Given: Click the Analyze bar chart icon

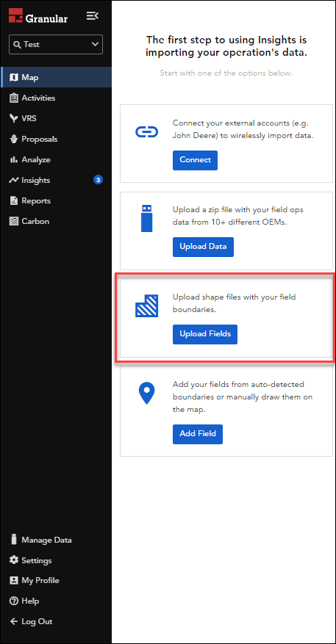Looking at the screenshot, I should point(13,159).
